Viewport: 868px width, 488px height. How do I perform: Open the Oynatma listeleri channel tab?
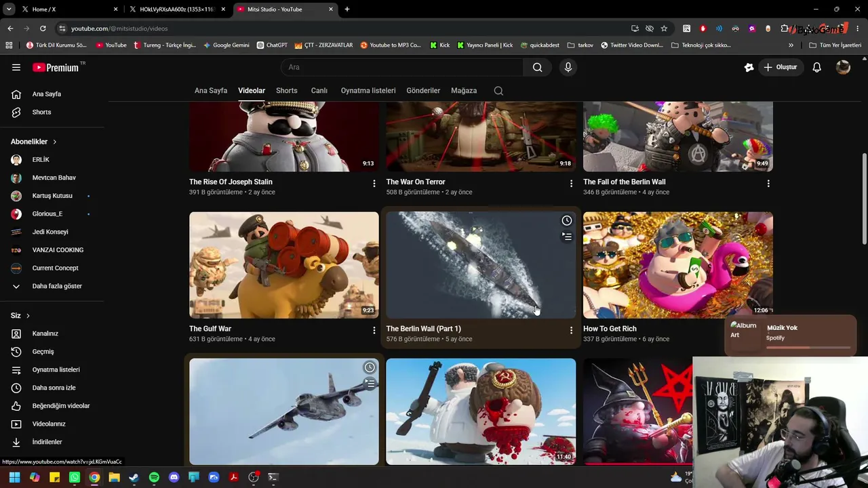[x=368, y=91]
